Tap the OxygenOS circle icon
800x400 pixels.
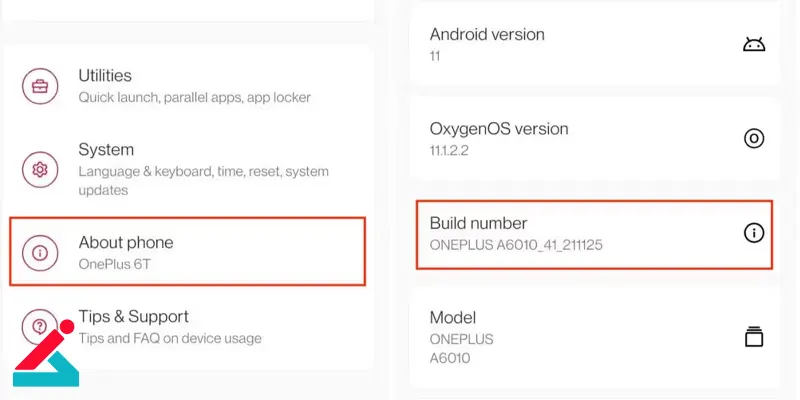(x=754, y=138)
